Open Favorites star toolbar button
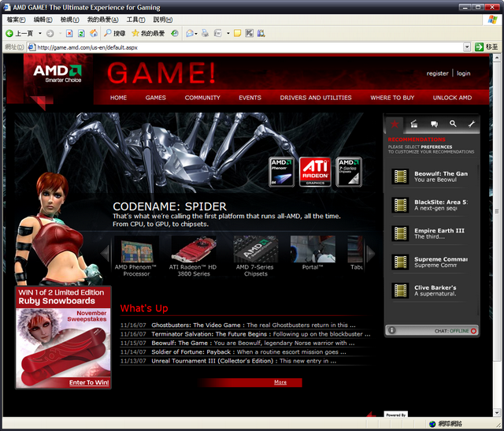The width and height of the screenshot is (504, 431). [x=148, y=33]
